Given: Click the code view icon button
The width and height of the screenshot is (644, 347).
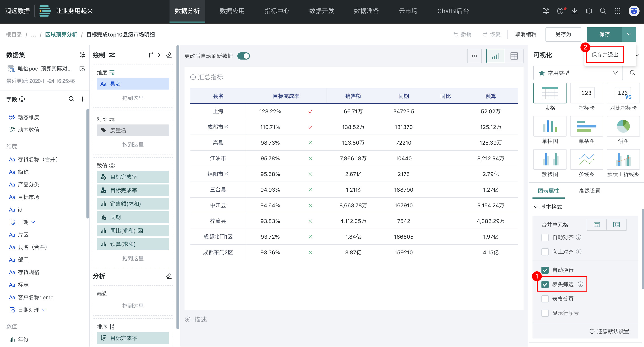Looking at the screenshot, I should tap(474, 56).
